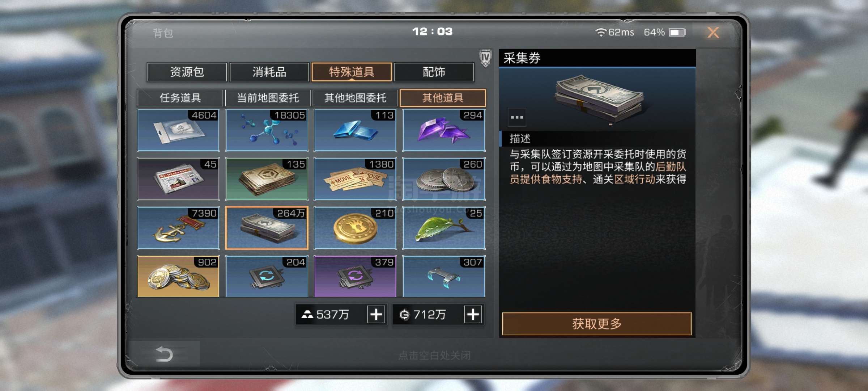Open the three-dots options on item preview
Image resolution: width=868 pixels, height=391 pixels.
click(517, 117)
